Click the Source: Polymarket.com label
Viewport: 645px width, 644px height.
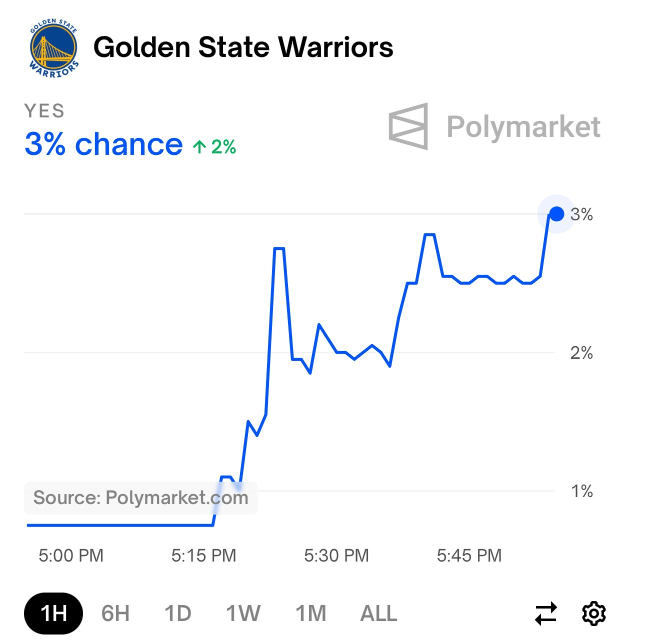[140, 498]
